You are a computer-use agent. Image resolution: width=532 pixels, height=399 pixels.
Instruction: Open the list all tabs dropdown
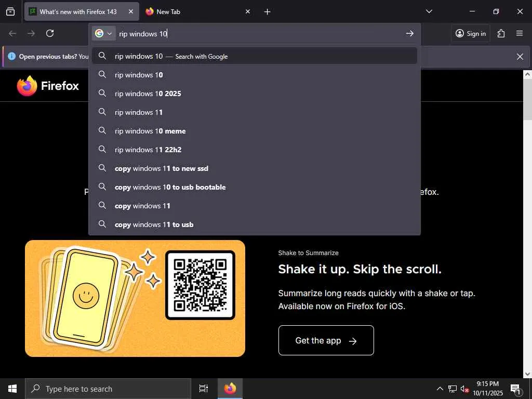point(429,11)
